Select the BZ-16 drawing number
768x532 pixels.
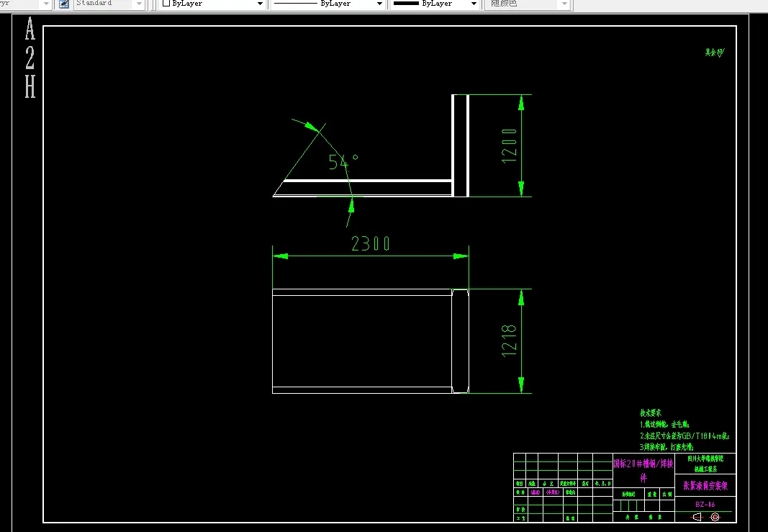(705, 504)
